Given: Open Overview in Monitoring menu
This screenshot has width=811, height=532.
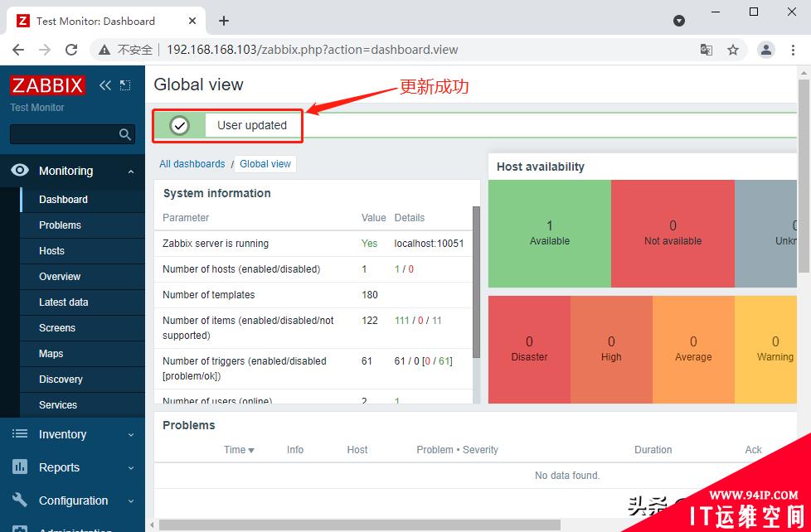Looking at the screenshot, I should [x=83, y=277].
